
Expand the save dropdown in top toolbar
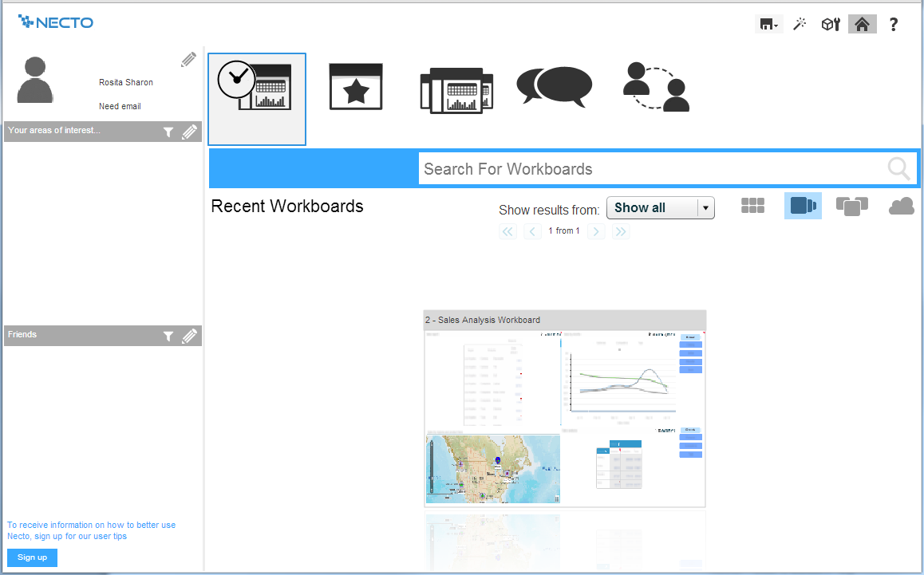(769, 25)
